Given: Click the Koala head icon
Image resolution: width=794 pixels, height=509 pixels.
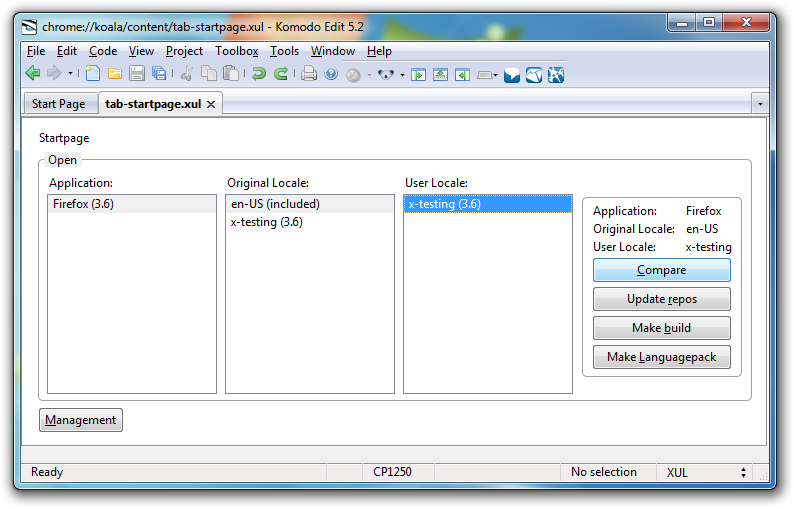Looking at the screenshot, I should (x=386, y=75).
